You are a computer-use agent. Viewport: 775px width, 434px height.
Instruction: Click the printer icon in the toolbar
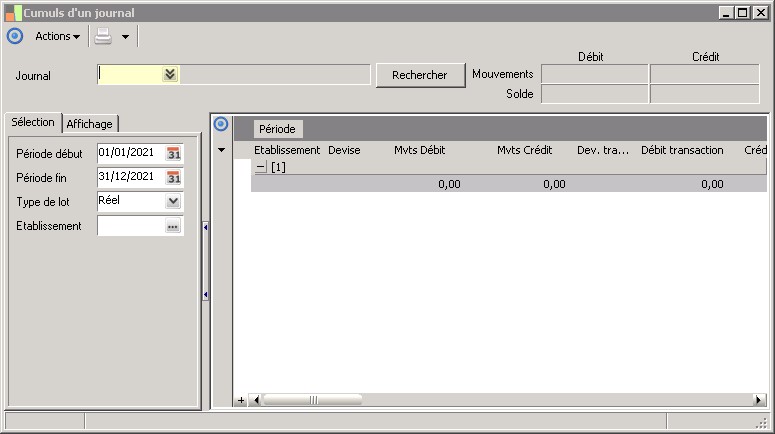pos(104,36)
